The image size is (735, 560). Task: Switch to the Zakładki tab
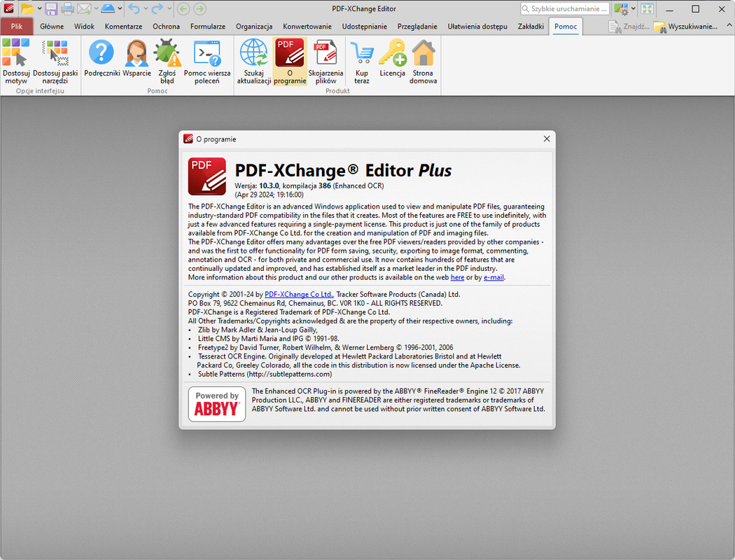(531, 27)
